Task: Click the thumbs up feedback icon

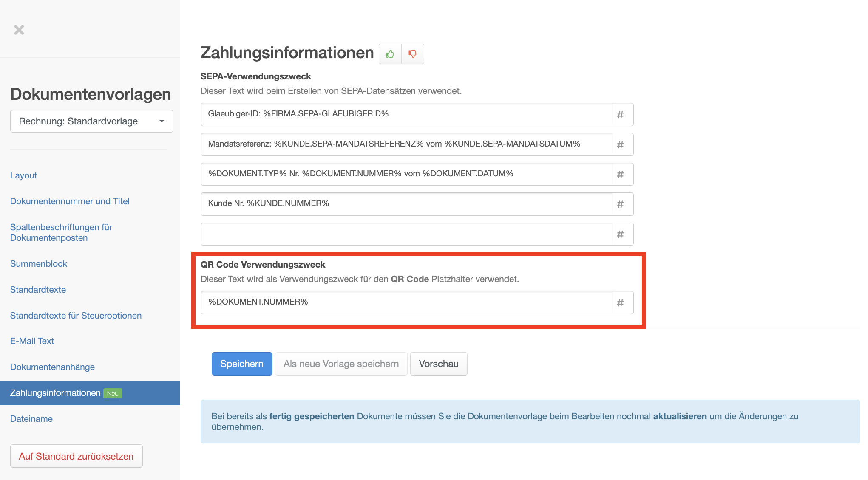Action: click(390, 54)
